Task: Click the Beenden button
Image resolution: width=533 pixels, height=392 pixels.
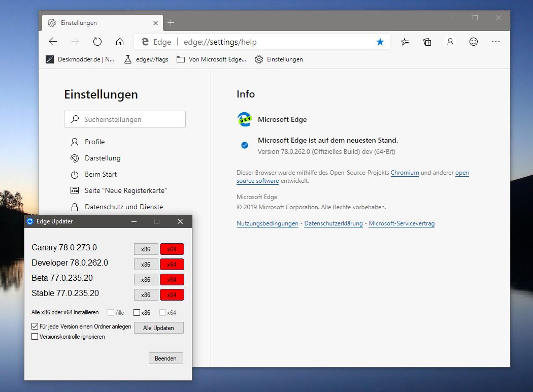Action: [x=165, y=358]
